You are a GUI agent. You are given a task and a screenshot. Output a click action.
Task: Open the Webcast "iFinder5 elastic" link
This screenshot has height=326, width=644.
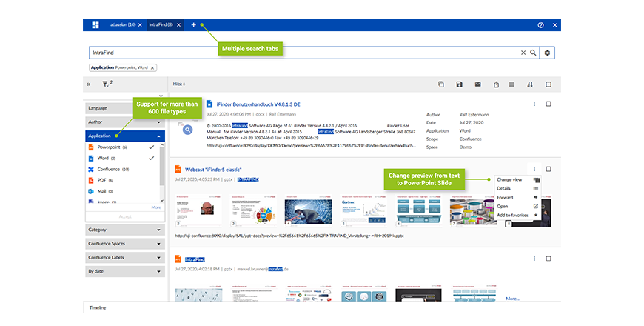click(213, 170)
